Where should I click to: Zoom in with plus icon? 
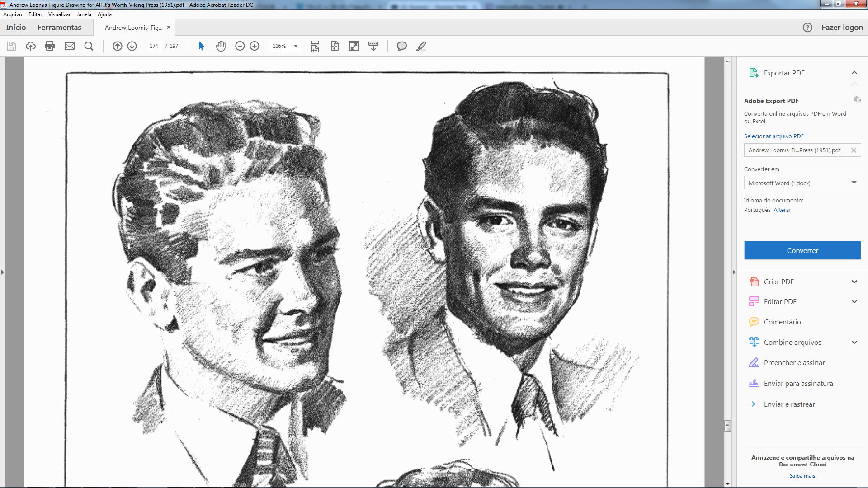click(x=255, y=46)
